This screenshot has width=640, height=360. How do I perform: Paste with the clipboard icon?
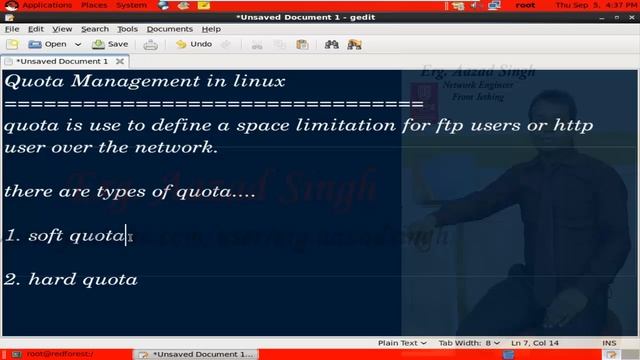pos(302,44)
